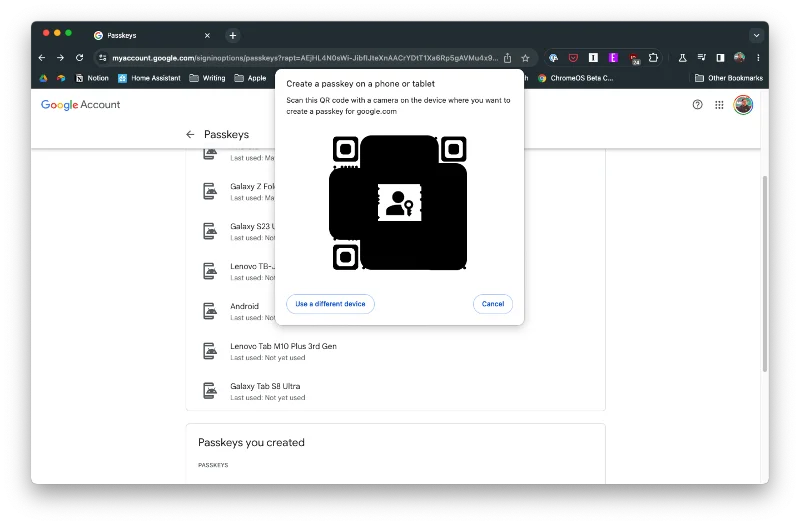This screenshot has width=800, height=525.
Task: Open the Notion bookmark
Action: coord(92,78)
